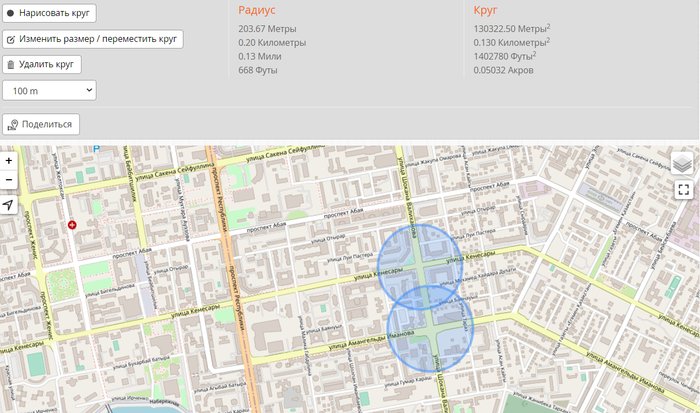Click the blue parking P symbol

coord(96,149)
